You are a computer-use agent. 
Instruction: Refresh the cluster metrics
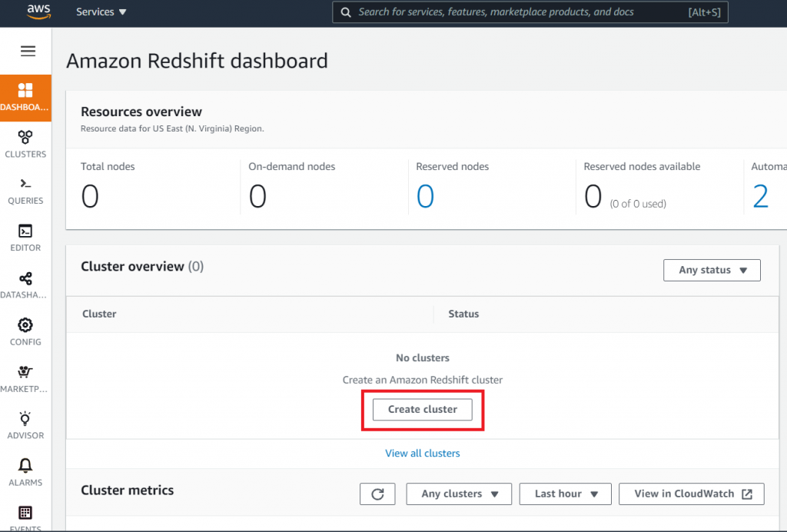tap(377, 494)
